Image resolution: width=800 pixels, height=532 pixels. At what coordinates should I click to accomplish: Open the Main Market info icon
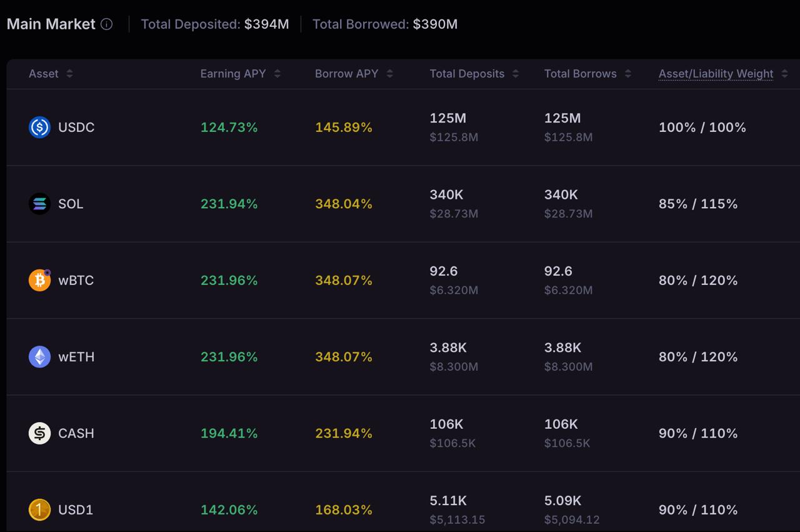(107, 24)
